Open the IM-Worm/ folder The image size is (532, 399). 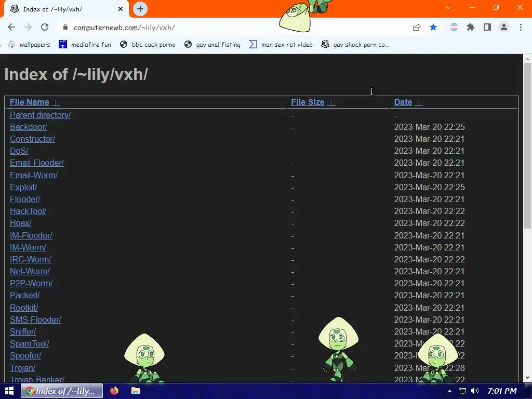pyautogui.click(x=28, y=247)
